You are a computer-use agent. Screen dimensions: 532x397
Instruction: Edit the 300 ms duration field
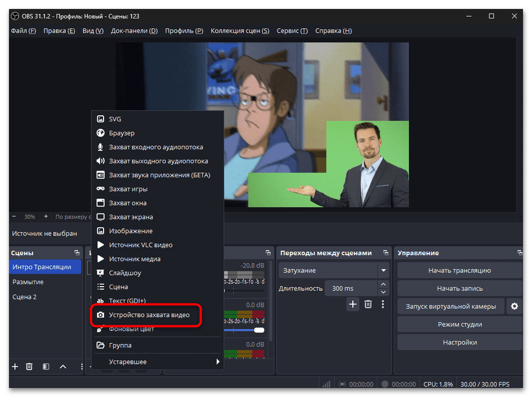point(351,288)
